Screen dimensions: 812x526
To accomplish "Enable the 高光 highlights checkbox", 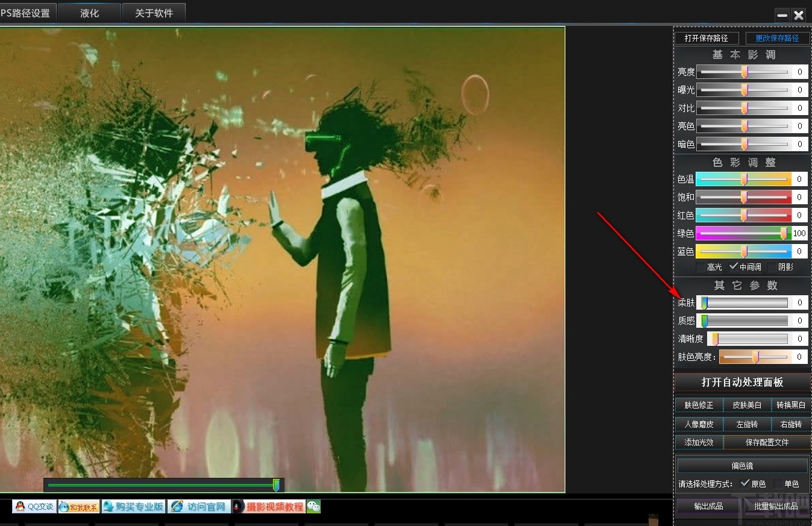I will coord(700,267).
